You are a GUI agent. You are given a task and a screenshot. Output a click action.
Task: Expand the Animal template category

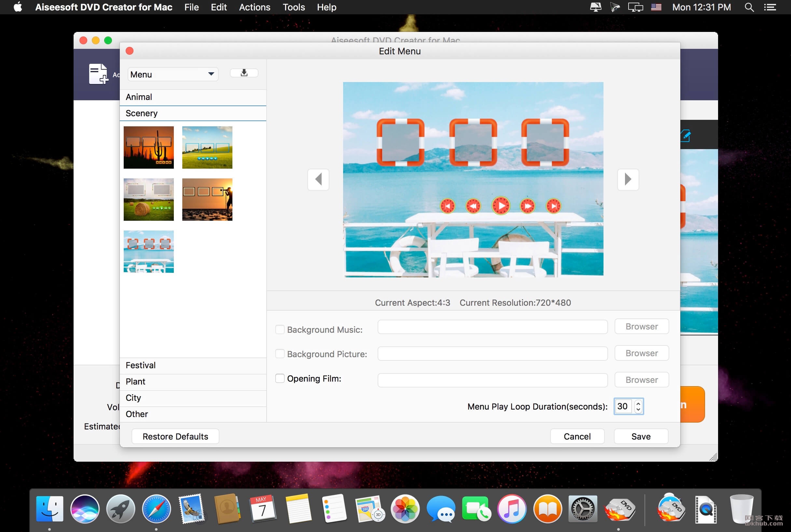pos(193,97)
